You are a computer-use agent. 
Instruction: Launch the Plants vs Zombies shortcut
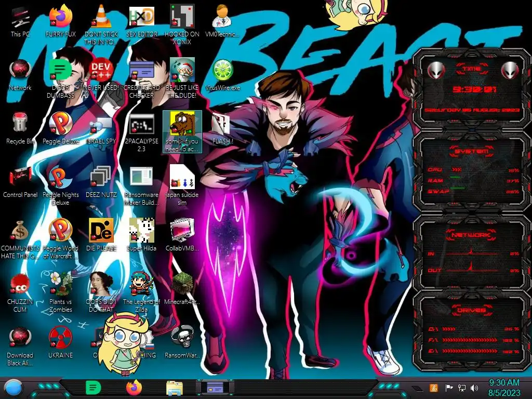(x=60, y=292)
